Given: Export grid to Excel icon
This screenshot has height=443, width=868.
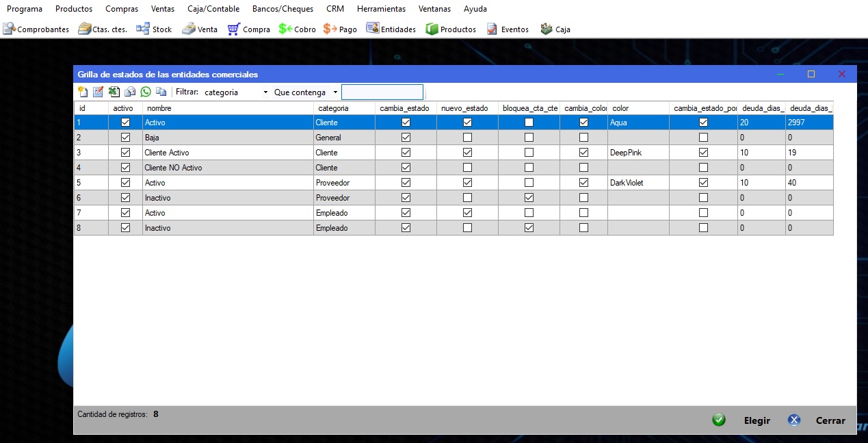Looking at the screenshot, I should pyautogui.click(x=114, y=92).
